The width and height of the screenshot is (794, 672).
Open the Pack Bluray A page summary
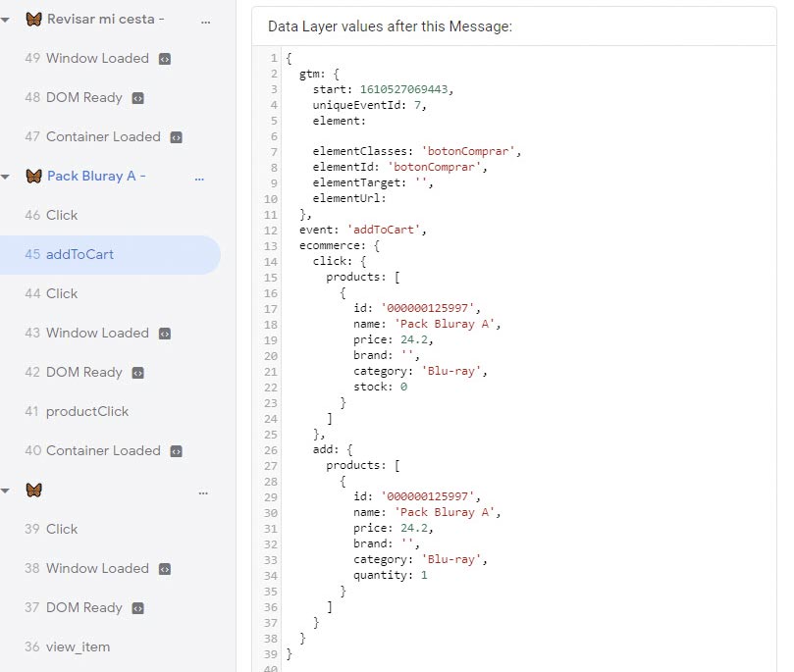[x=96, y=177]
